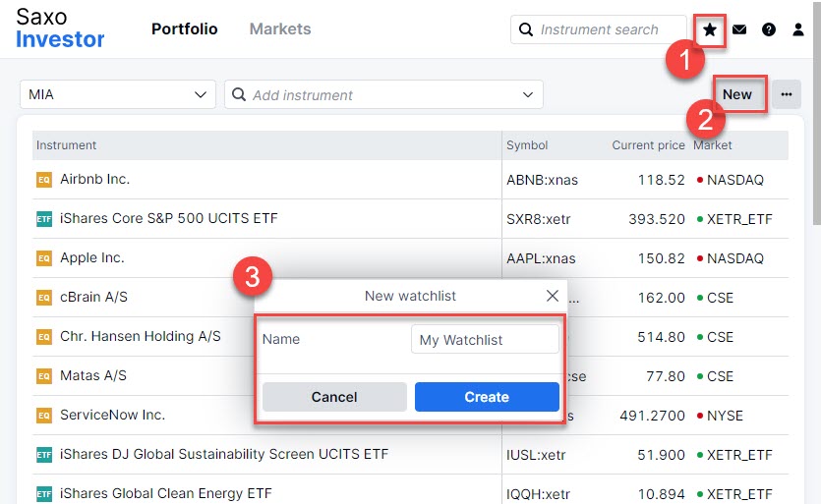The height and width of the screenshot is (504, 821).
Task: Open the user profile icon
Action: click(x=798, y=29)
